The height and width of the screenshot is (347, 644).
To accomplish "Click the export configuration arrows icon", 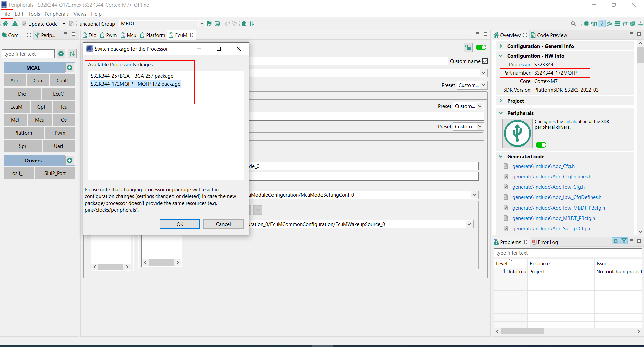I will pos(625,24).
